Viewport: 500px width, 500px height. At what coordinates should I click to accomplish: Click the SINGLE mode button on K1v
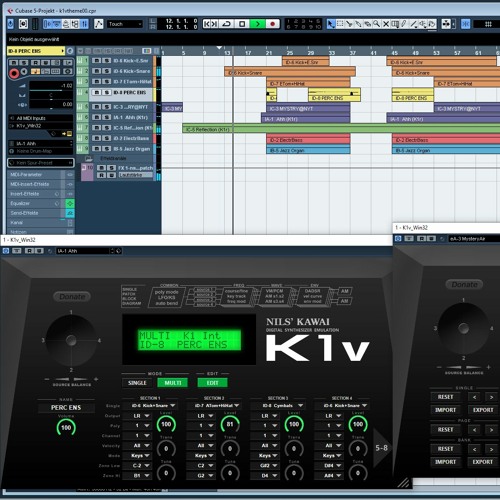(x=137, y=383)
